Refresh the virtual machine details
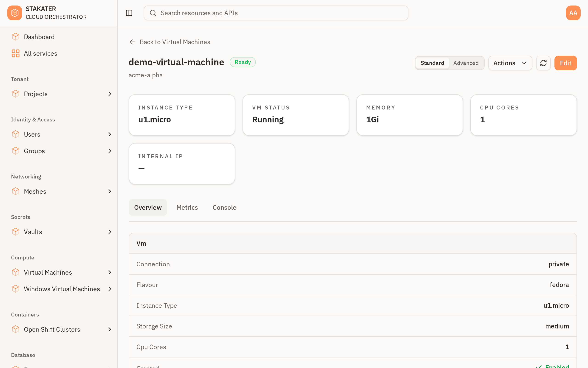 (543, 63)
